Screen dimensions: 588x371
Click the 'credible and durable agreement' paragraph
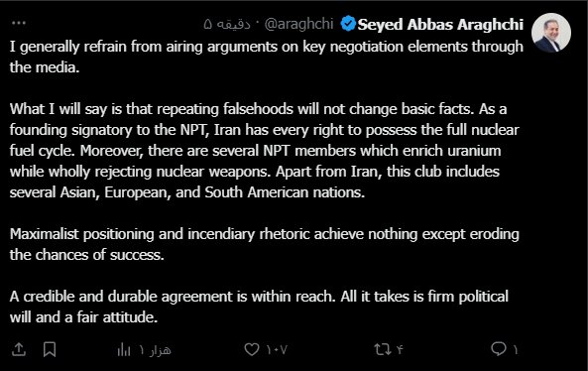(259, 307)
